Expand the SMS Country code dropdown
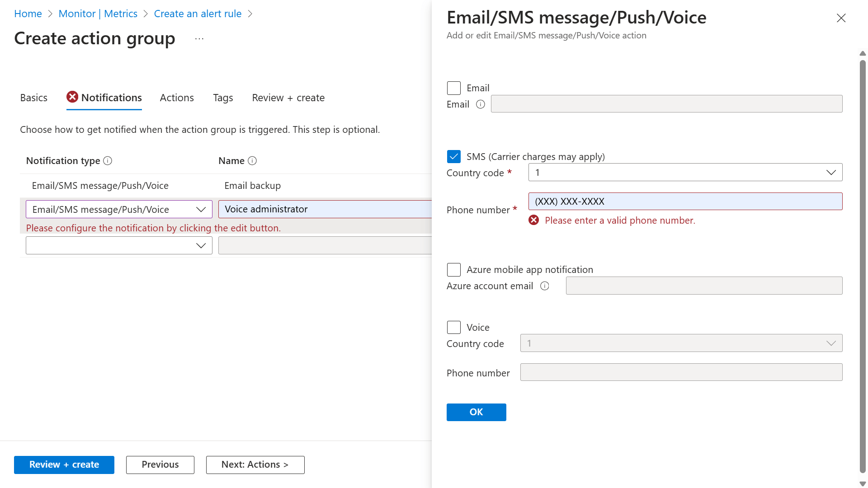 pyautogui.click(x=685, y=173)
